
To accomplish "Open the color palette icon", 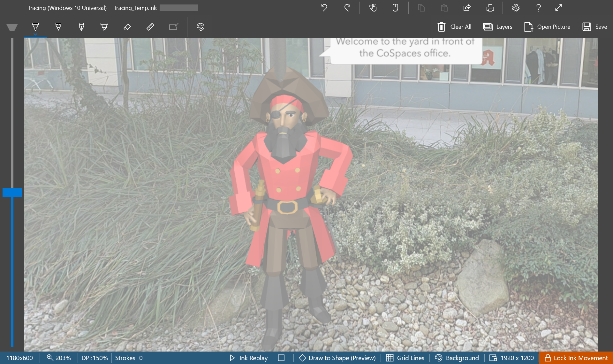I will (x=201, y=27).
